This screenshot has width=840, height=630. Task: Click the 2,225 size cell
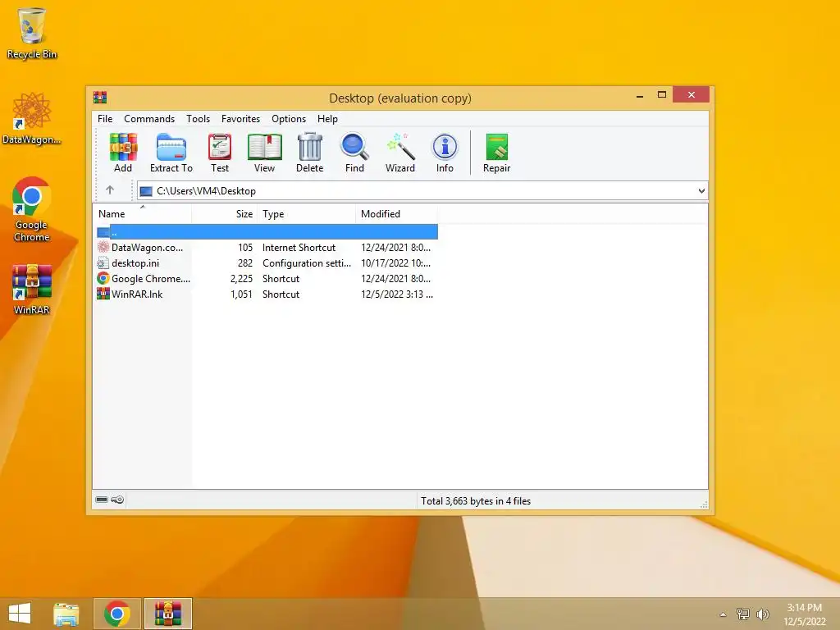tap(242, 279)
